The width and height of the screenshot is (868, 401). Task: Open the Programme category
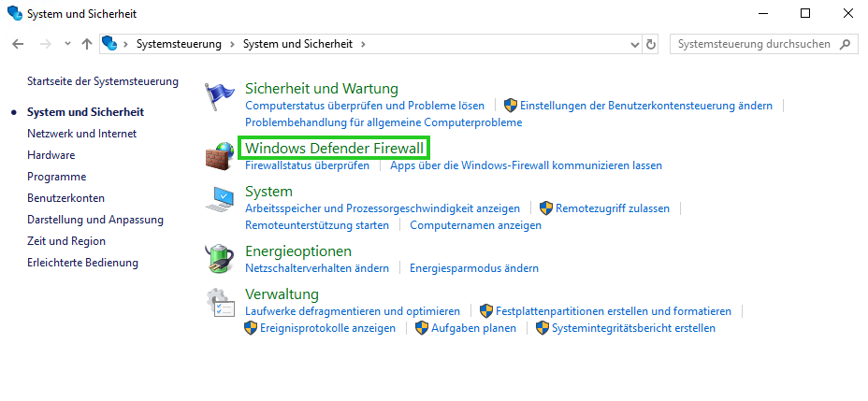point(56,177)
